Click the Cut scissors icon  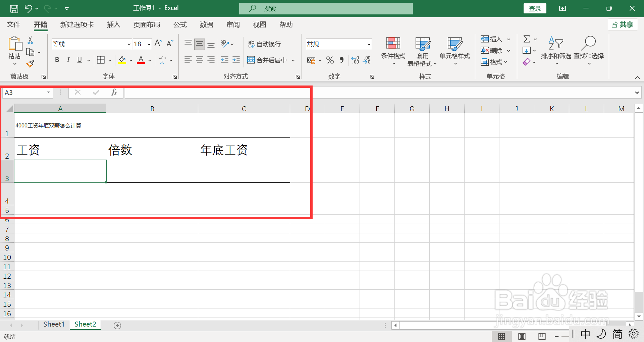click(x=30, y=40)
